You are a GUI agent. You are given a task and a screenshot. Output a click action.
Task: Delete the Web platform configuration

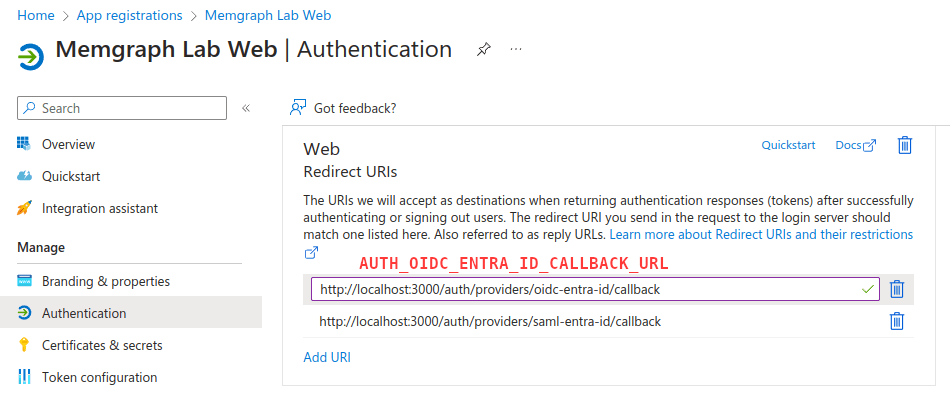tap(905, 145)
